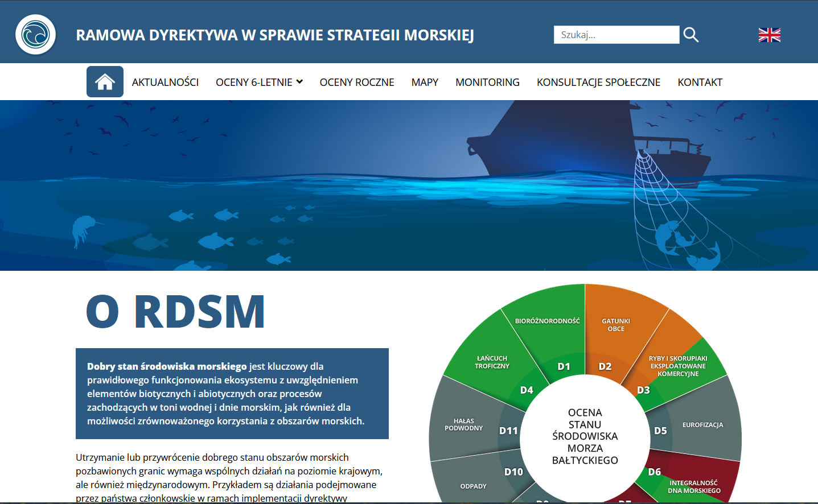This screenshot has width=818, height=504.
Task: Click the HAŁAS PODWODNY D11 segment
Action: (x=464, y=424)
